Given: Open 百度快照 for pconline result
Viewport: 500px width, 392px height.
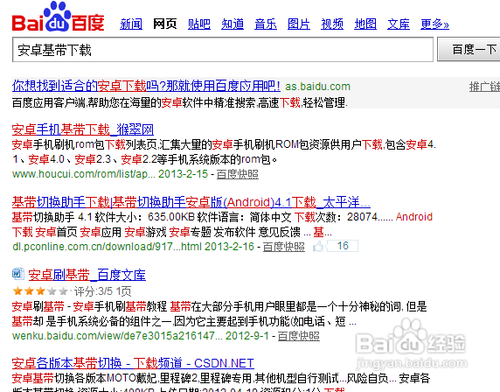Looking at the screenshot, I should pos(284,247).
